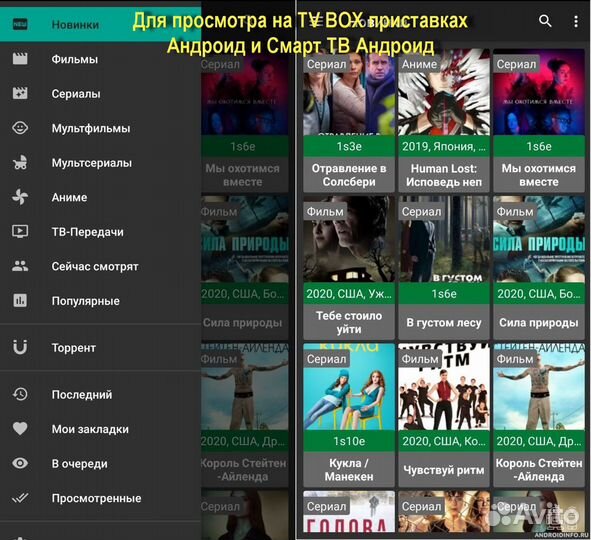591x540 pixels.
Task: Open the Аниме category
Action: [x=100, y=197]
